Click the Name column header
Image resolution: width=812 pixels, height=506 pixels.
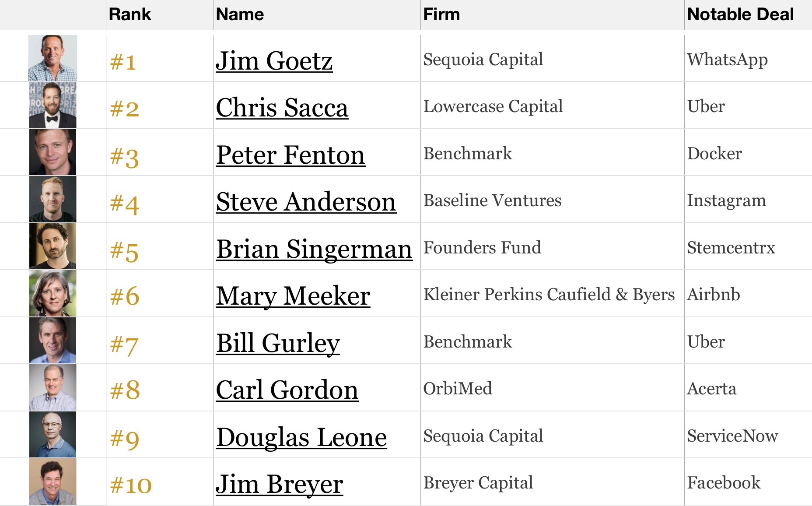pos(240,14)
